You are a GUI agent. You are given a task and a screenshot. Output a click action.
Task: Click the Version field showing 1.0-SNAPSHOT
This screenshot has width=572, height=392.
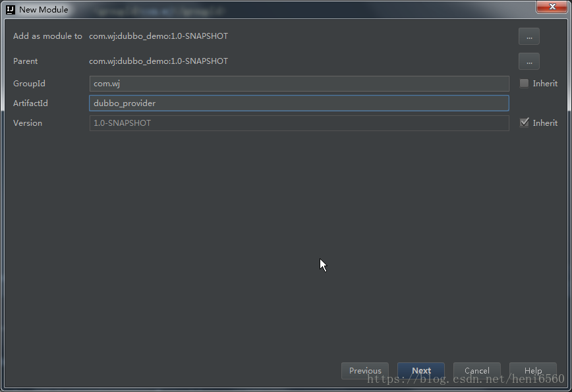tap(299, 123)
